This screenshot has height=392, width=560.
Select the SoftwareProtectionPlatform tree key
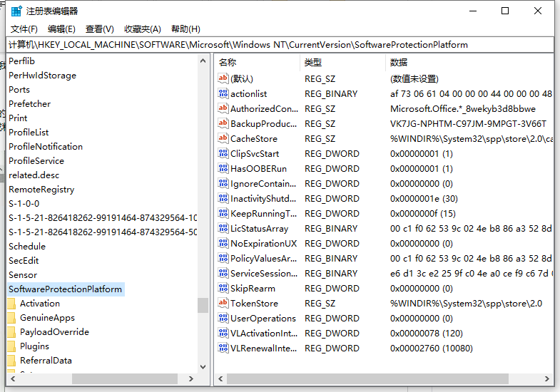(x=66, y=289)
